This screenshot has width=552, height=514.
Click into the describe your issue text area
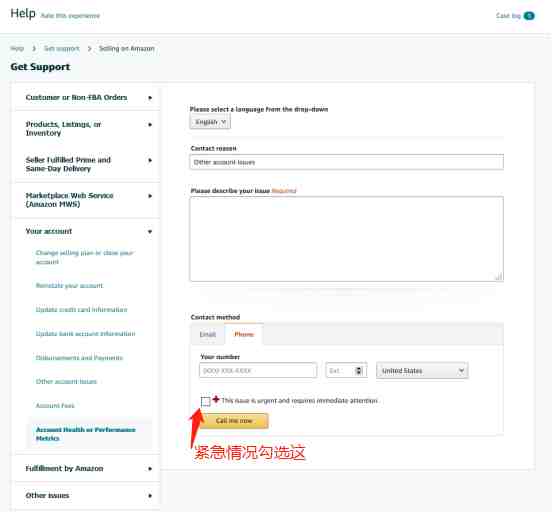point(347,239)
